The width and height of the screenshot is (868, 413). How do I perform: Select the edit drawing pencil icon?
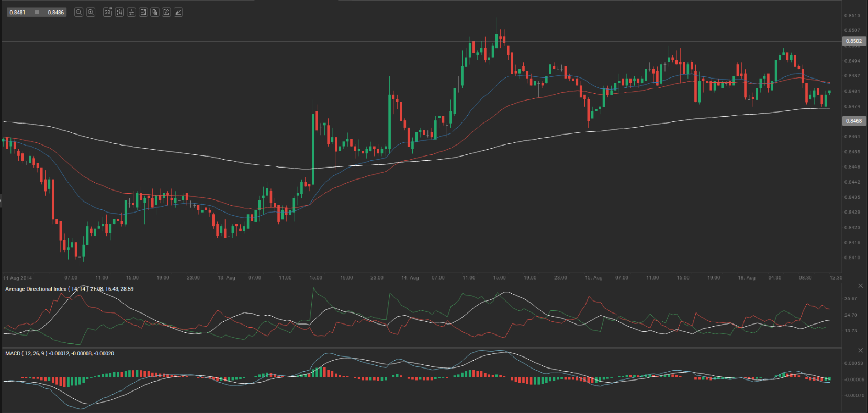click(x=166, y=12)
